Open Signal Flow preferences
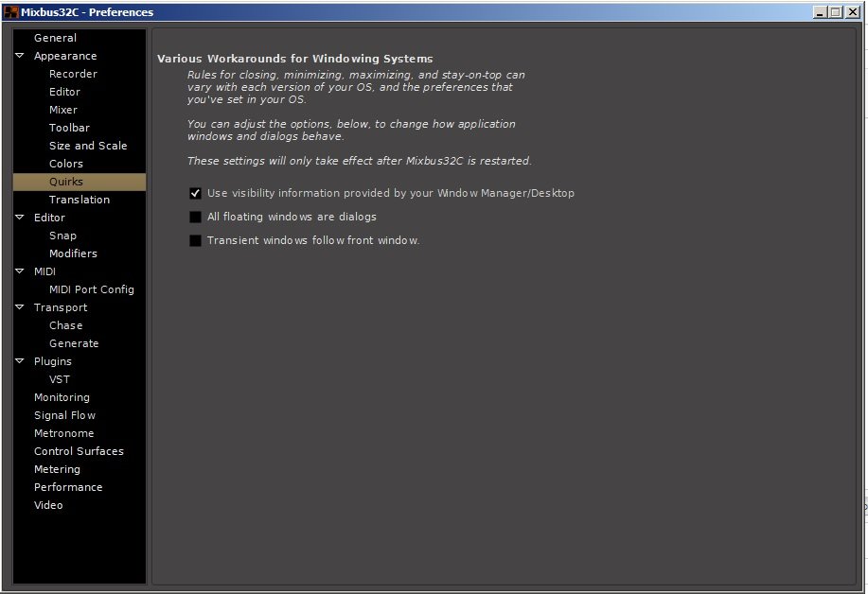This screenshot has width=868, height=594. (64, 415)
